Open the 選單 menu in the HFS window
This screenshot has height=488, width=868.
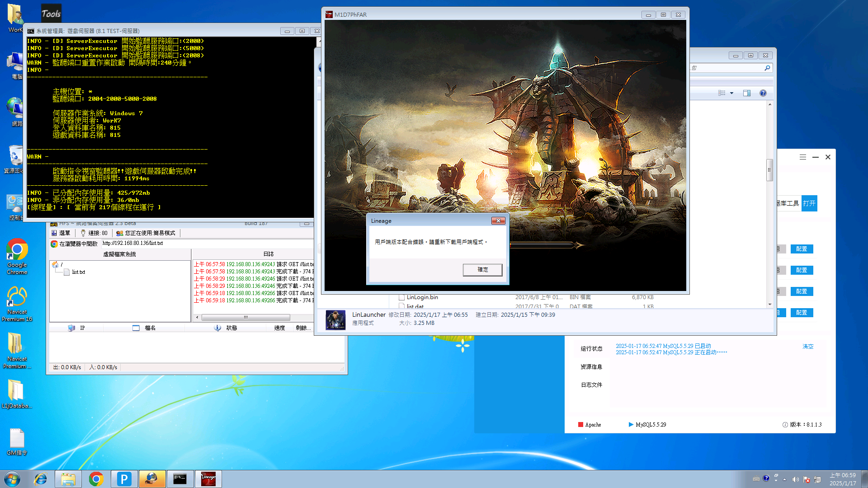click(x=61, y=233)
